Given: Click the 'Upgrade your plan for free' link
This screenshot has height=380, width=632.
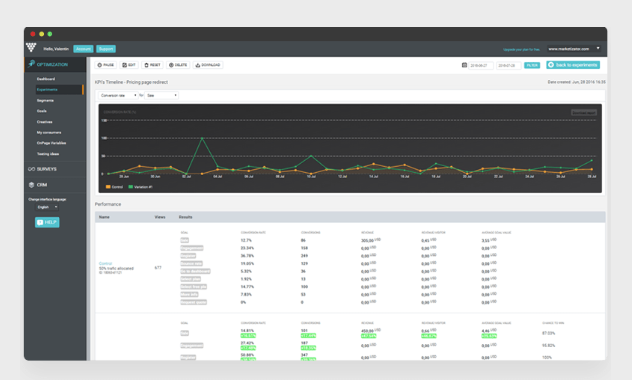Looking at the screenshot, I should (521, 50).
